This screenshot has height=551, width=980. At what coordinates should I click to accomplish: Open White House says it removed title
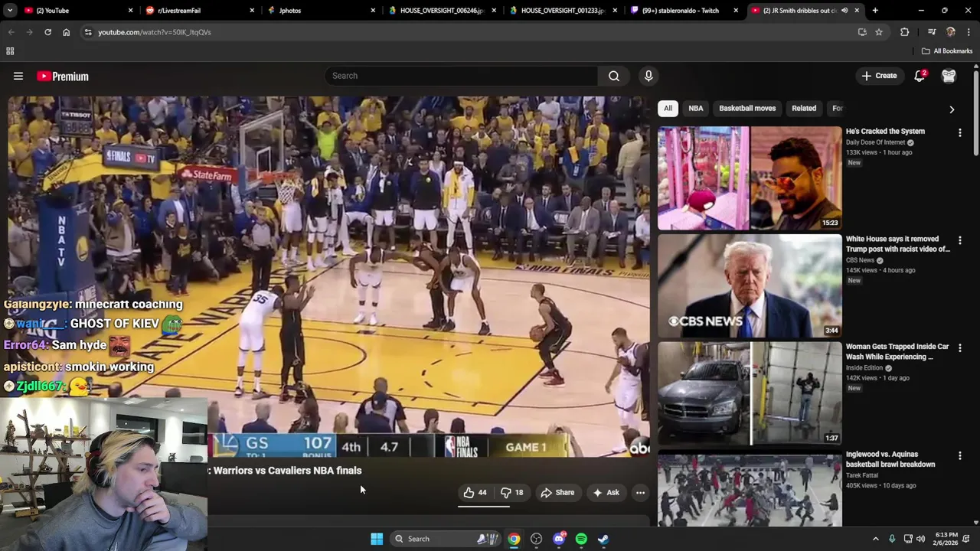click(897, 244)
